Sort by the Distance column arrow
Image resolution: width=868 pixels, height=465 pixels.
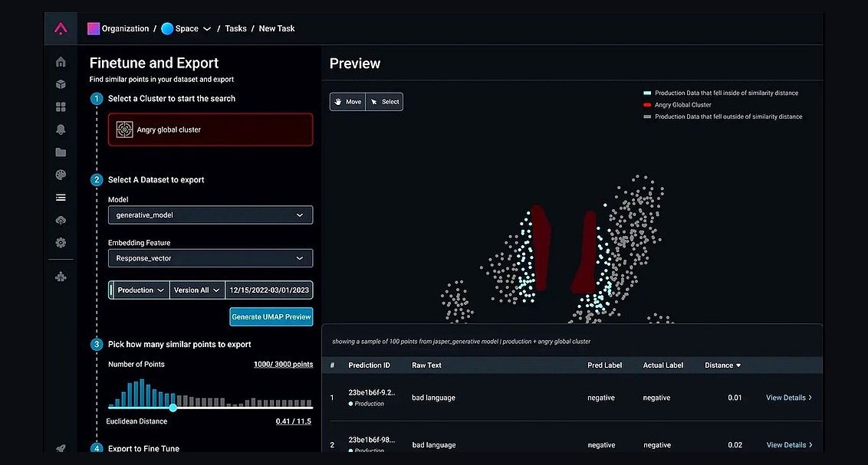click(x=738, y=365)
